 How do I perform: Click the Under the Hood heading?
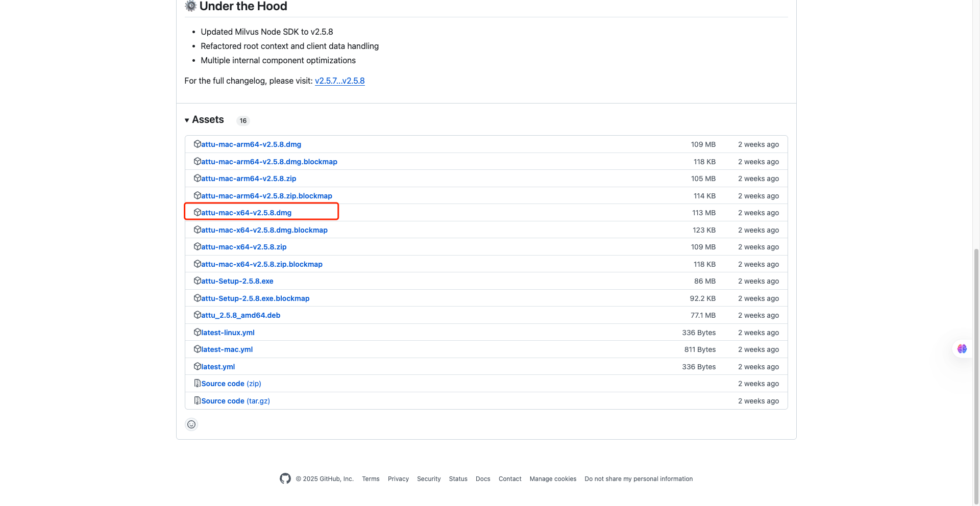pyautogui.click(x=243, y=6)
